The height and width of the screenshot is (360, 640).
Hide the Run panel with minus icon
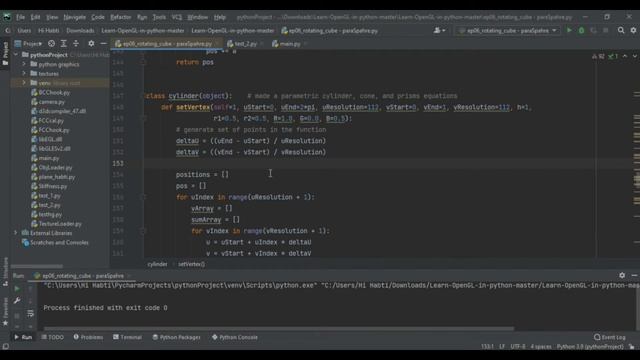coord(634,276)
